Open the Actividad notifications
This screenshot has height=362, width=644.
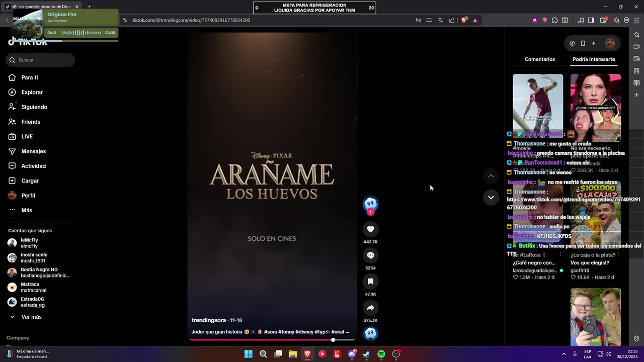[x=33, y=166]
